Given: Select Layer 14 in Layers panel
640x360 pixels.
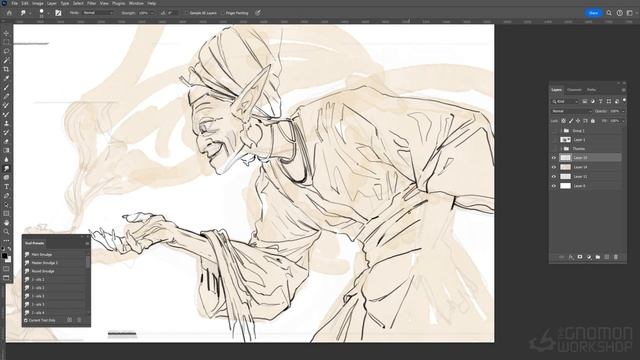Looking at the screenshot, I should pyautogui.click(x=591, y=167).
